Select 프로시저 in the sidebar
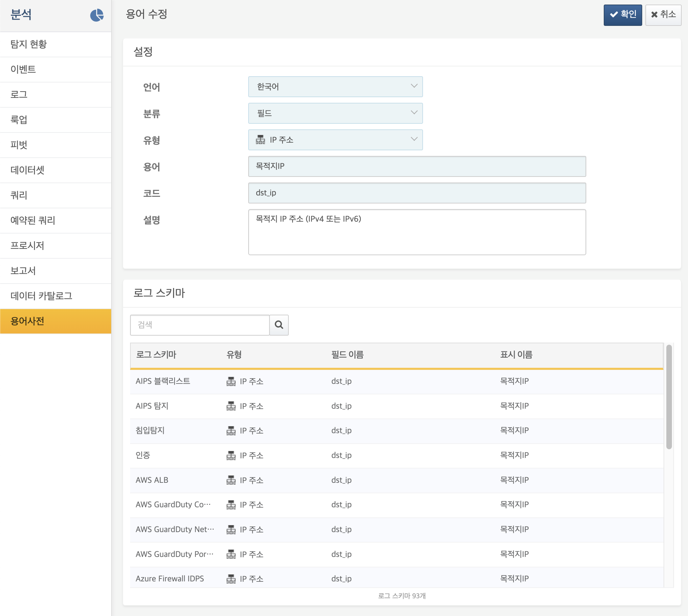This screenshot has height=616, width=688. coord(56,246)
